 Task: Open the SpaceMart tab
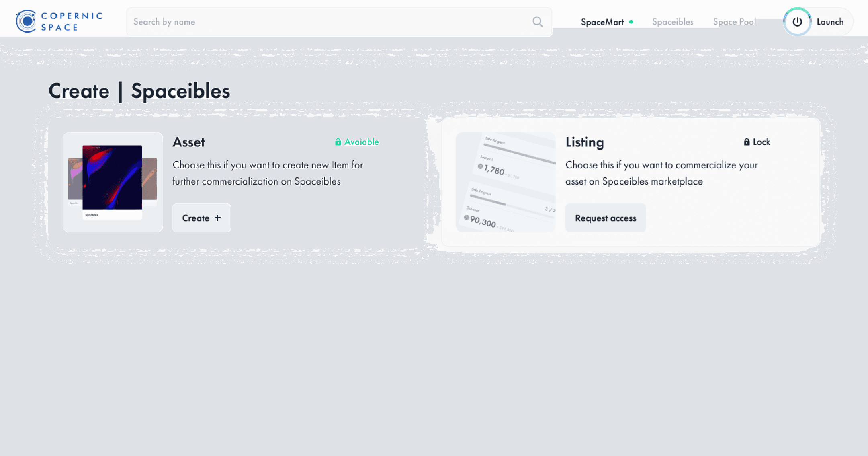click(602, 22)
